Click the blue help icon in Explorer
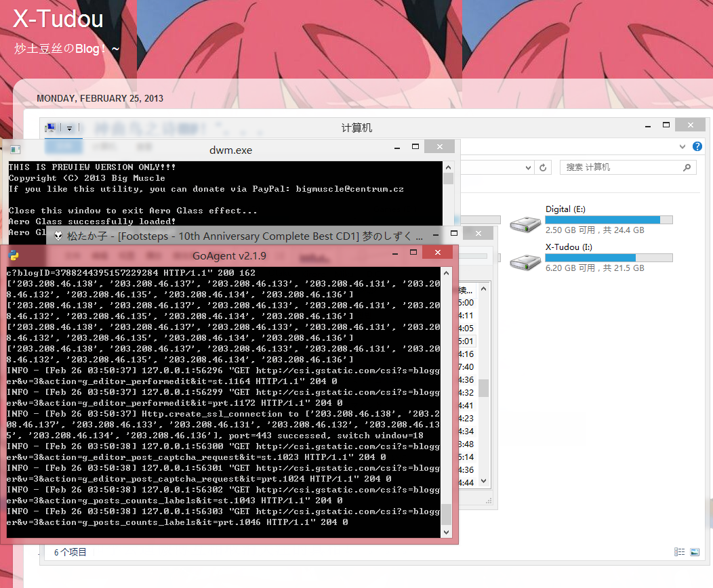The width and height of the screenshot is (713, 588). (697, 146)
